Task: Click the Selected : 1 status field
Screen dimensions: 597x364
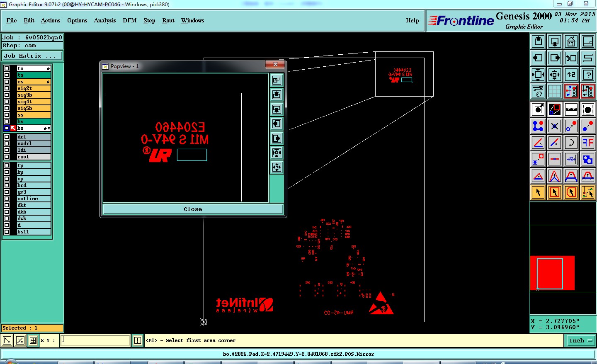Action: (32, 328)
